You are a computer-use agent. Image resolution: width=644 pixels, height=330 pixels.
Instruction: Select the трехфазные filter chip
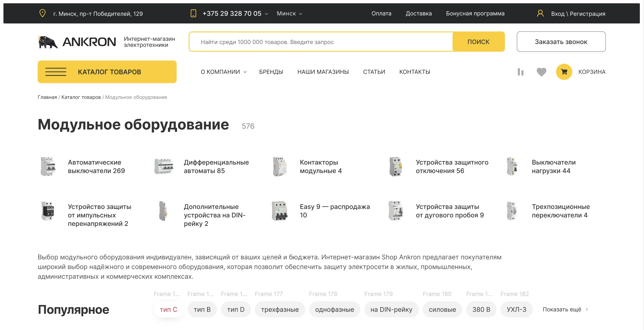point(280,309)
